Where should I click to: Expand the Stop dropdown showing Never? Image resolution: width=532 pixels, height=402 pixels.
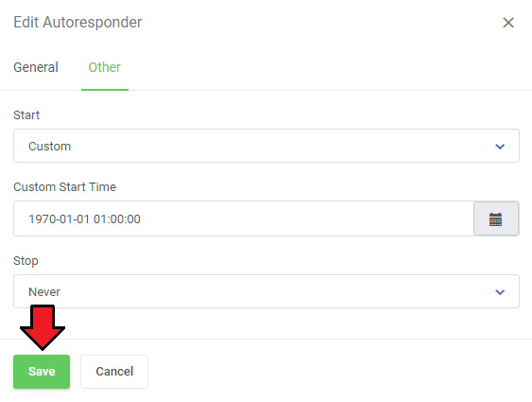(266, 291)
